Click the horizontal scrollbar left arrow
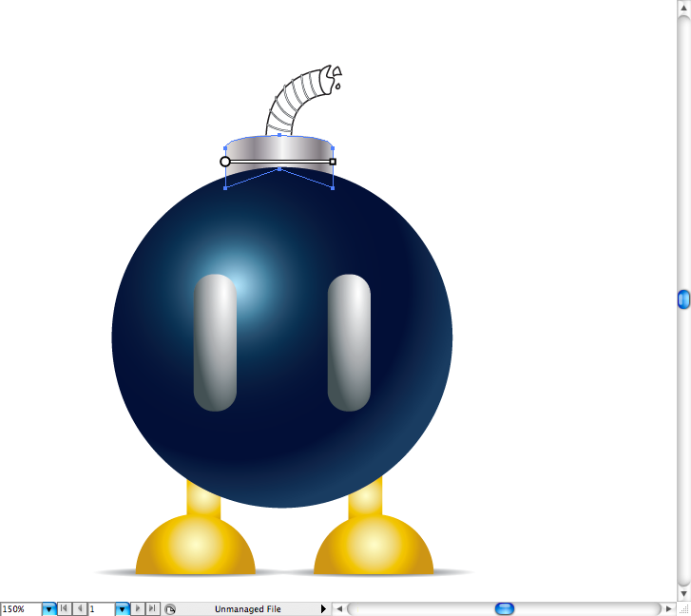Screen dimensions: 691x616 tap(338, 608)
